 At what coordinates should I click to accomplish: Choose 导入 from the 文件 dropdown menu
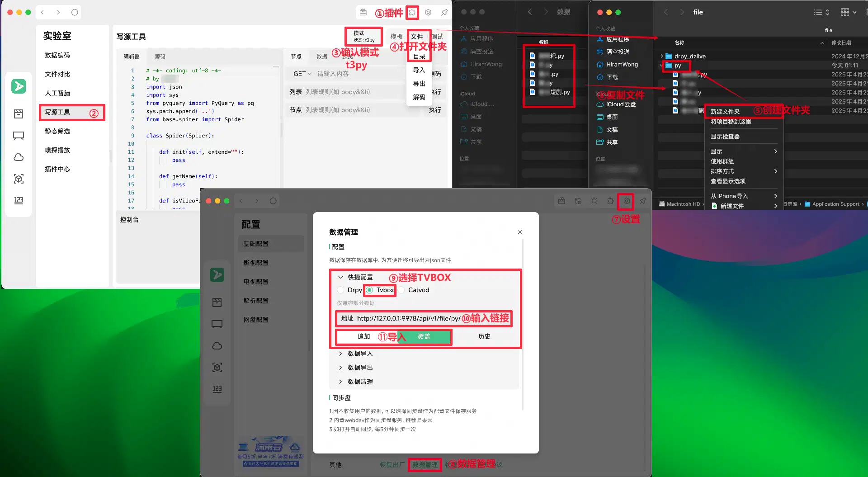point(419,70)
